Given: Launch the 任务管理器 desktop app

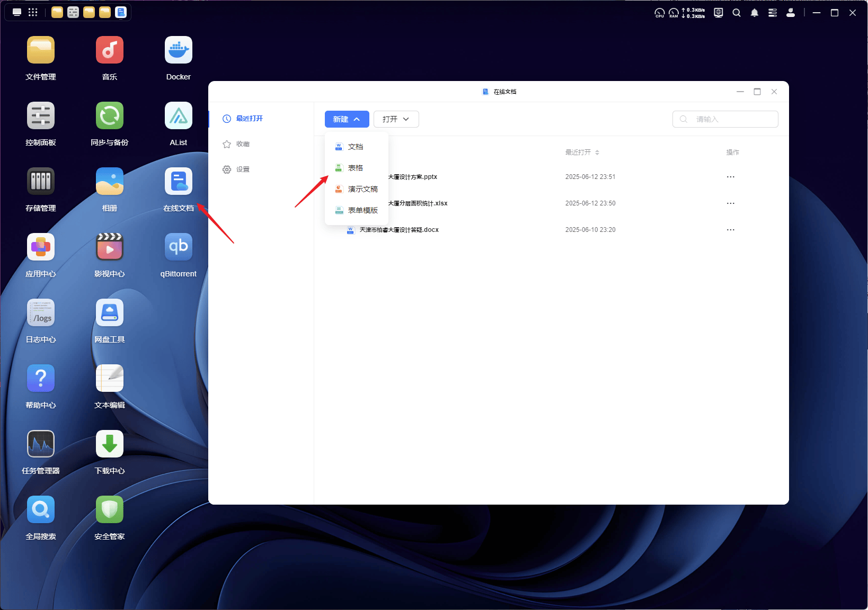Looking at the screenshot, I should coord(40,444).
